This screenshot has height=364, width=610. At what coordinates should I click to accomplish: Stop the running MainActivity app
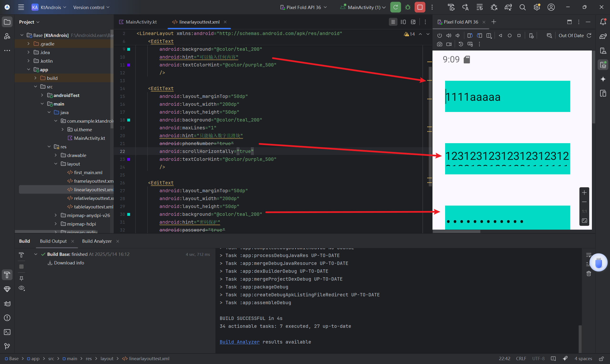pyautogui.click(x=420, y=7)
